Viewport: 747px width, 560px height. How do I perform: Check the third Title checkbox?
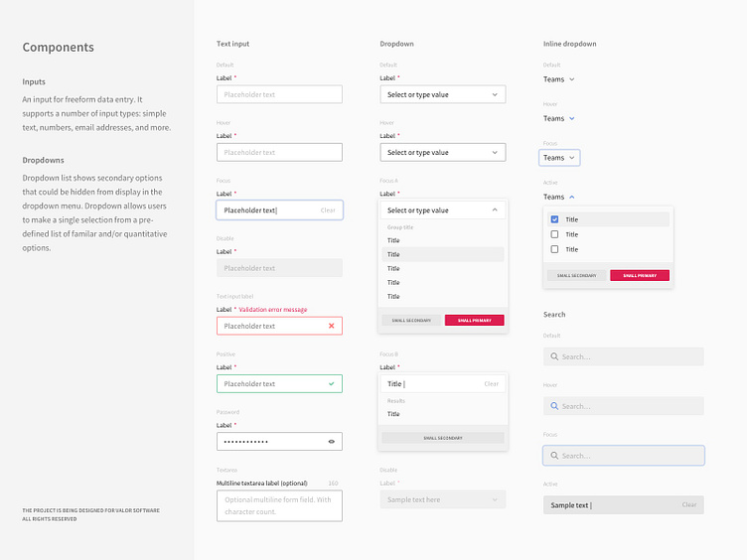[554, 249]
